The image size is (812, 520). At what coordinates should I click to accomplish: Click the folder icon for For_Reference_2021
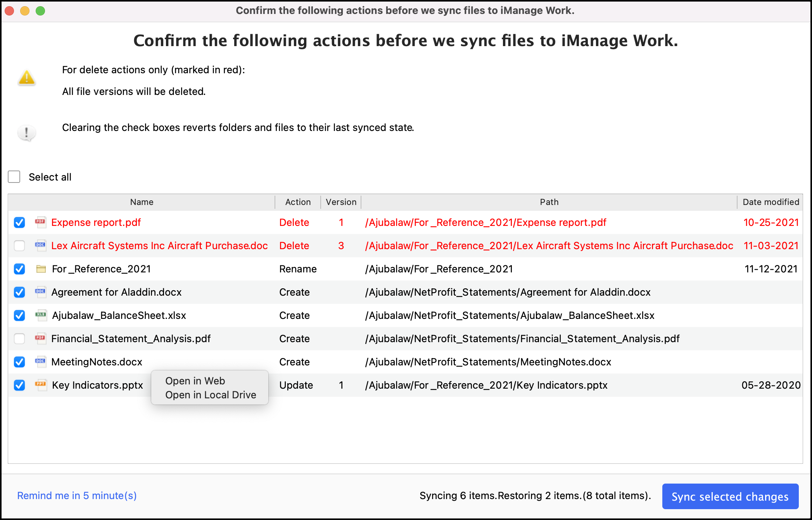(41, 269)
